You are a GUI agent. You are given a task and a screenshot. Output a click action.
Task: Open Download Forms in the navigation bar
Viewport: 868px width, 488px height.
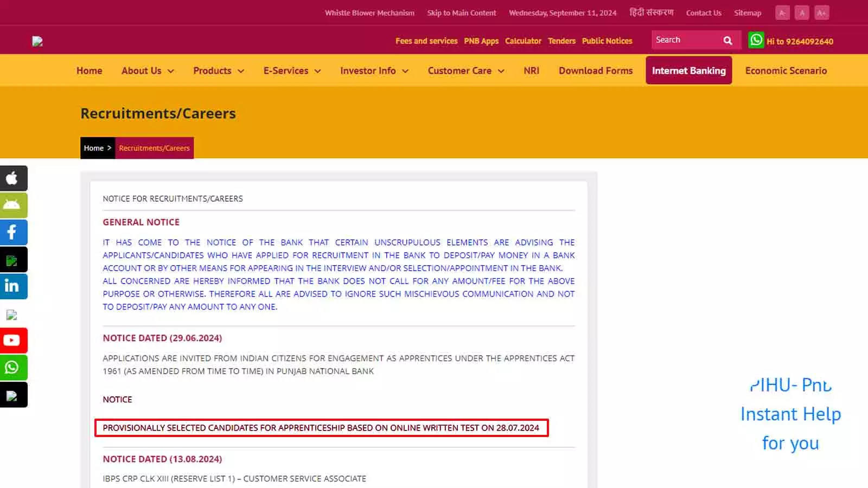click(596, 70)
